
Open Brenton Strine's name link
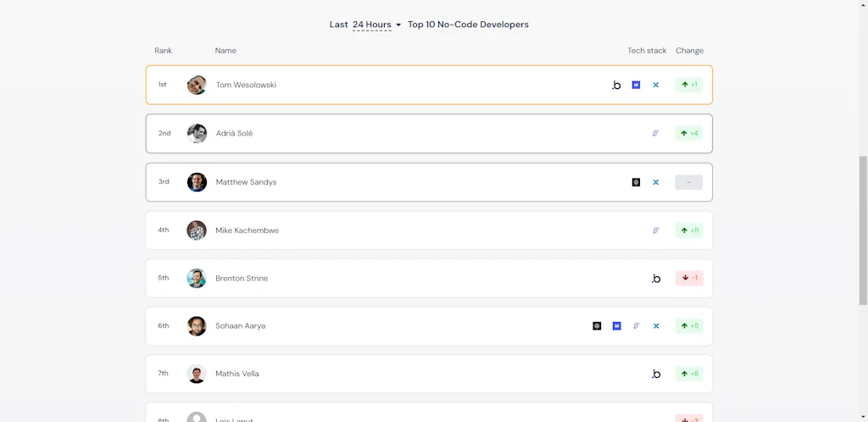click(242, 278)
